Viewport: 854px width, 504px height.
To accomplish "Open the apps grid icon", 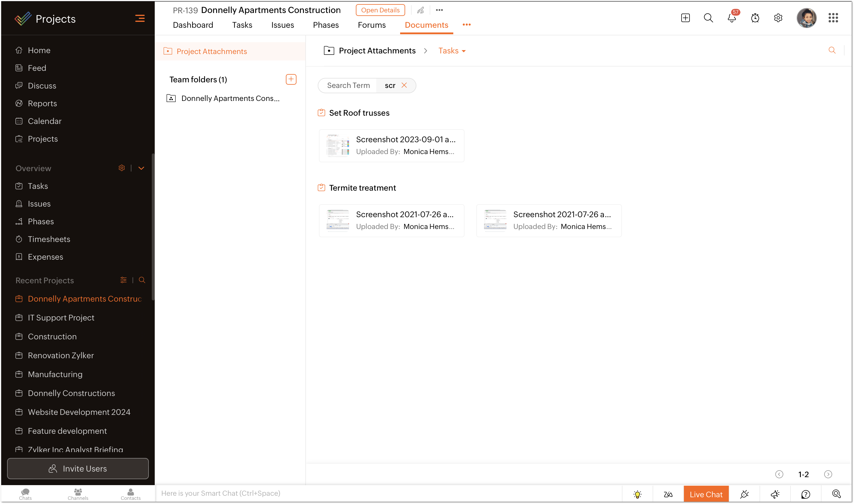I will tap(833, 18).
